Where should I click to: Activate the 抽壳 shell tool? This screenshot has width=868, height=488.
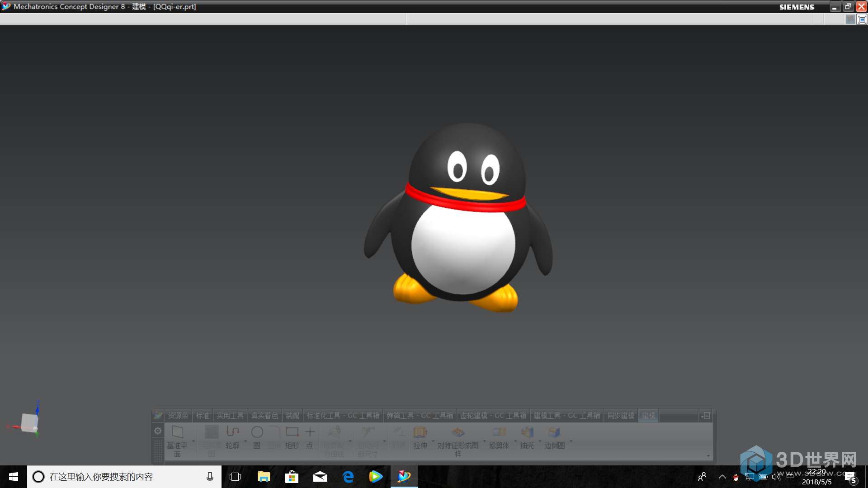[527, 437]
